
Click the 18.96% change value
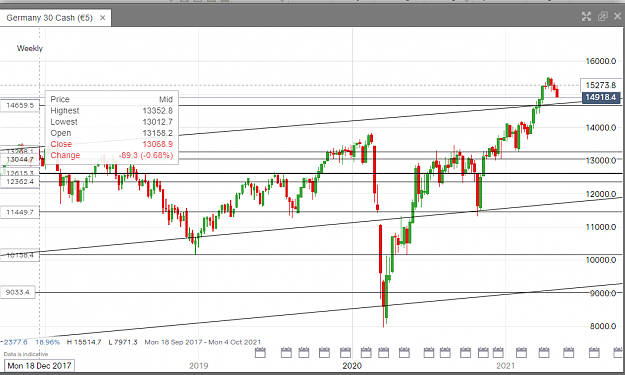[x=47, y=342]
